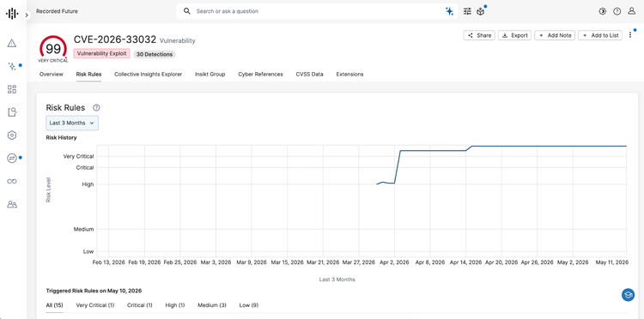Open the user profile icon

(632, 11)
